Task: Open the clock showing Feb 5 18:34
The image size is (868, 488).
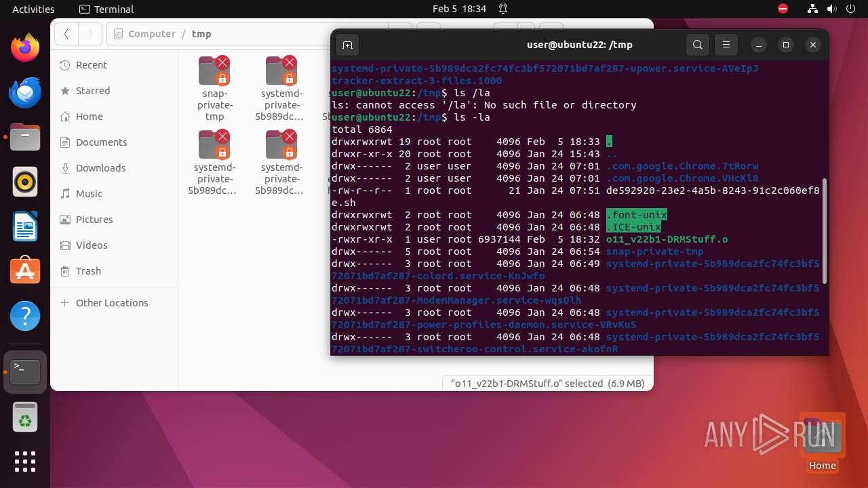Action: pos(459,9)
